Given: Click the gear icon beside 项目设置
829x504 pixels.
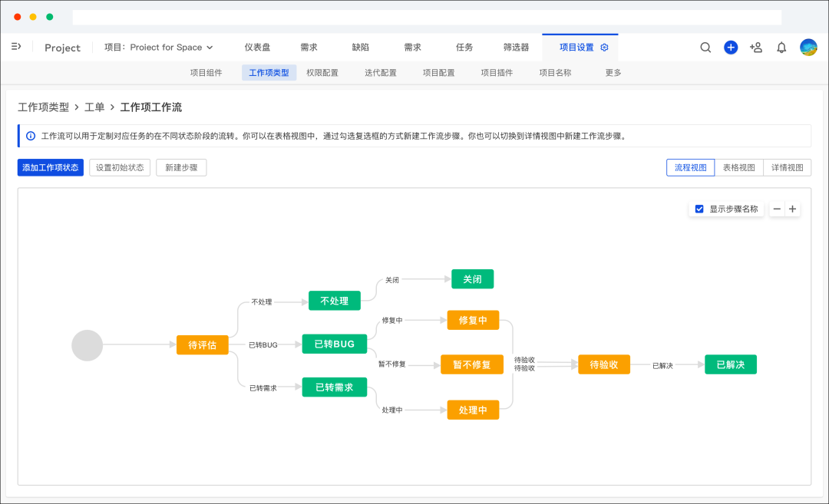Looking at the screenshot, I should pos(605,48).
